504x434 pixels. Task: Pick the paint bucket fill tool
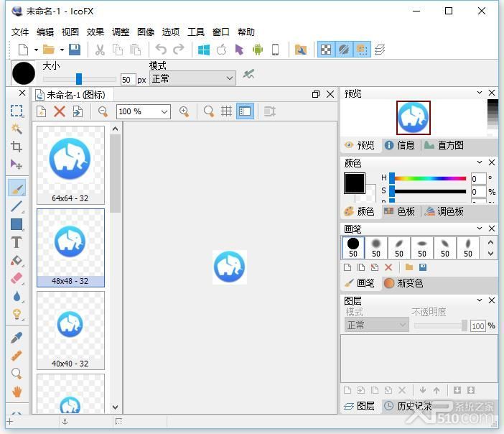[17, 260]
